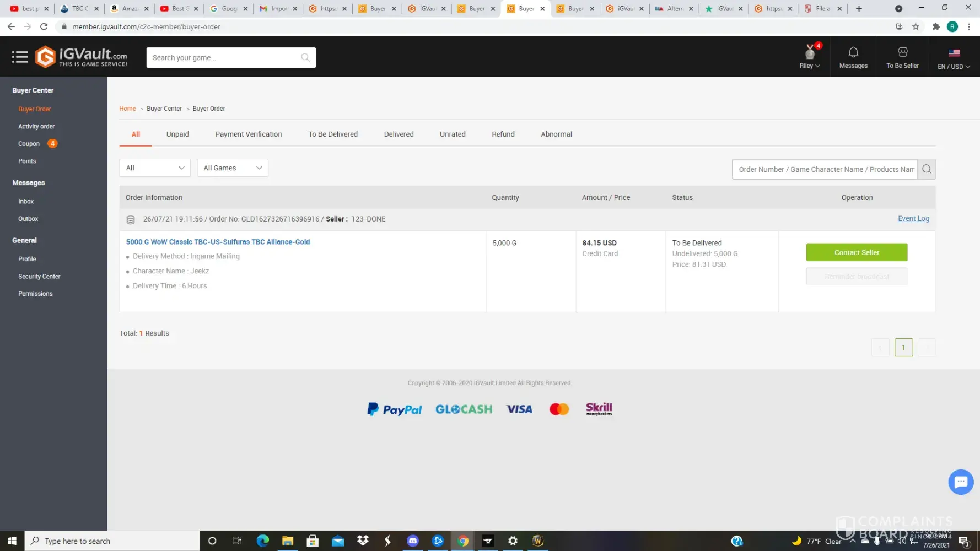Screen dimensions: 980x551
Task: Click the order search magnifier icon
Action: click(x=927, y=169)
